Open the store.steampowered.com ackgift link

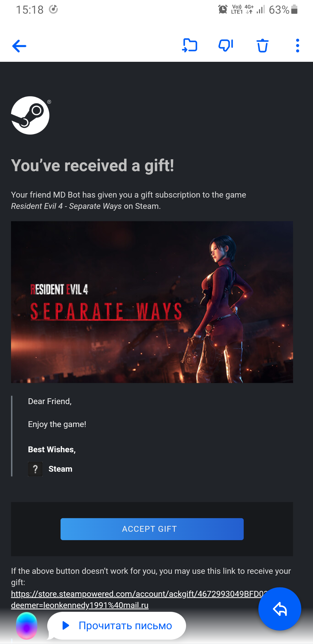click(139, 599)
